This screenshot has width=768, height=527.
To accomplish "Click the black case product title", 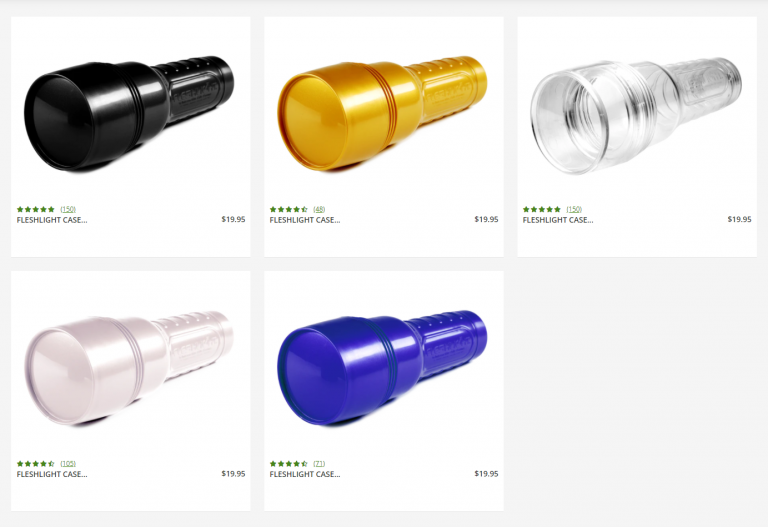I will tap(52, 220).
